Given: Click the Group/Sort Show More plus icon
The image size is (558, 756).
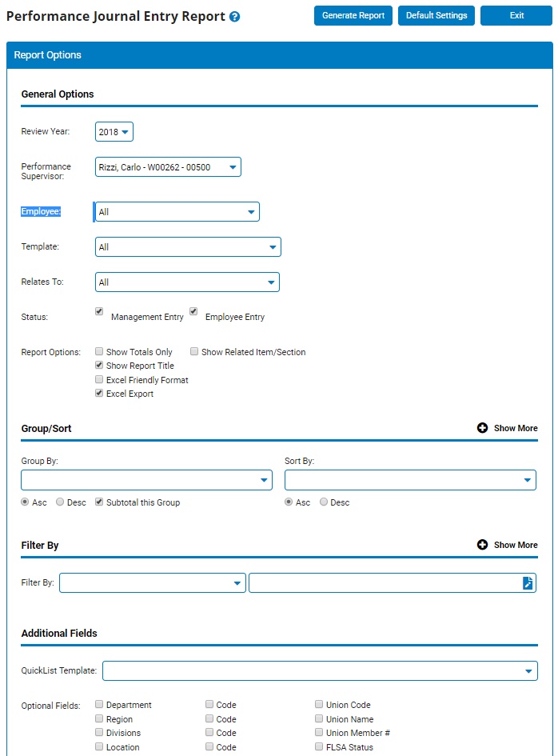Looking at the screenshot, I should (482, 428).
